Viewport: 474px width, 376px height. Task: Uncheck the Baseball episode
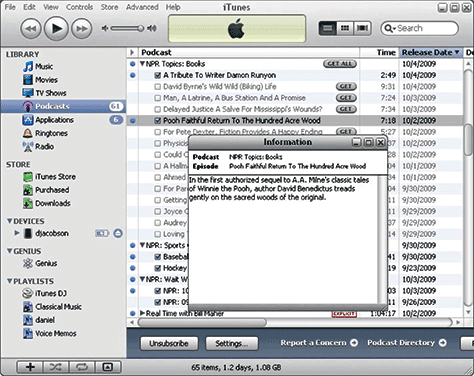click(x=158, y=257)
